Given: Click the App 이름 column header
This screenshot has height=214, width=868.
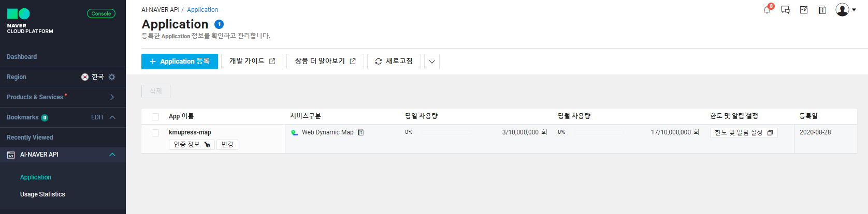Looking at the screenshot, I should (x=181, y=116).
